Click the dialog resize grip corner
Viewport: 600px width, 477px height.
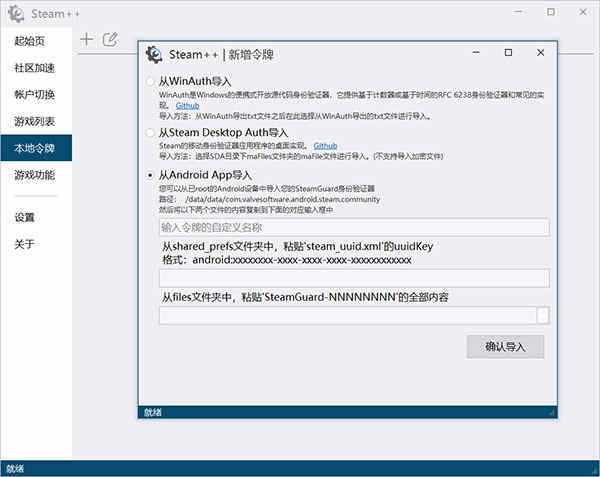coord(552,413)
